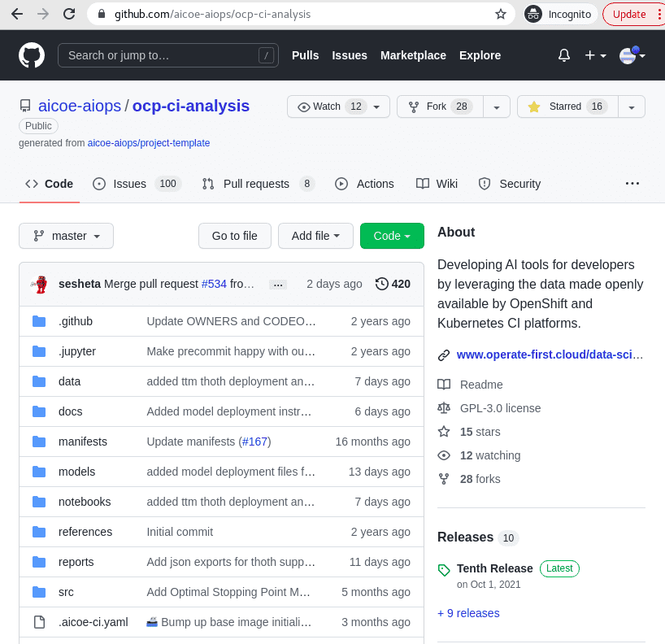Screen dimensions: 665x644
Task: Click the GitHub Octocat logo
Action: (32, 55)
